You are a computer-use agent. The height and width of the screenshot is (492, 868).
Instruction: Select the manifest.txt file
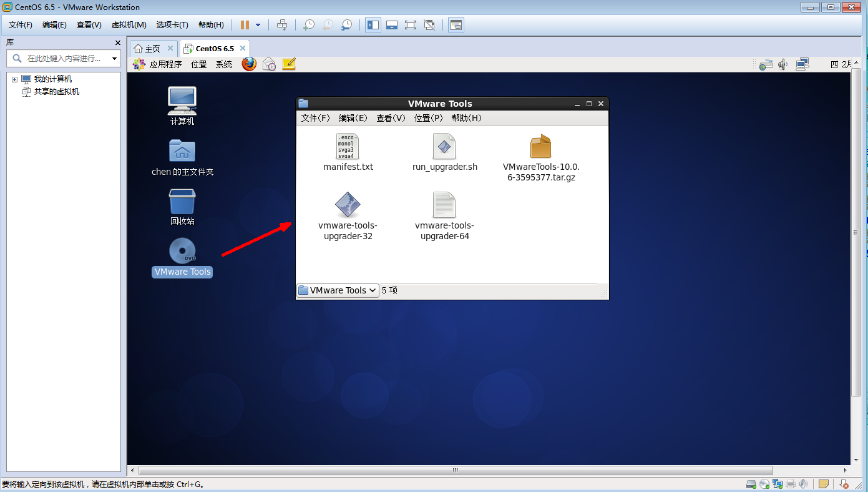[348, 152]
